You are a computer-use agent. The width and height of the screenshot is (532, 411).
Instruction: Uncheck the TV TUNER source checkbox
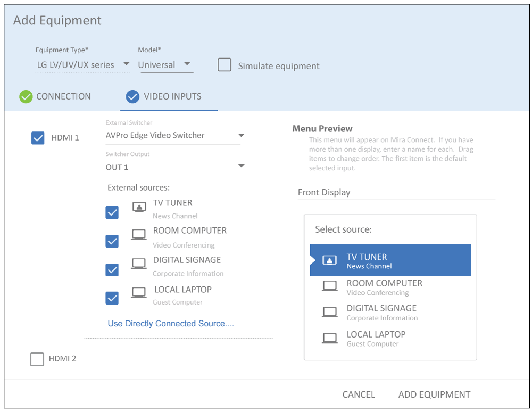(x=112, y=213)
